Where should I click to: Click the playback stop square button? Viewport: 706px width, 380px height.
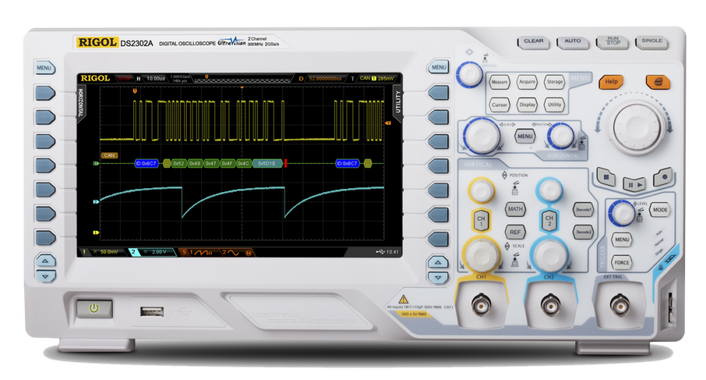(x=606, y=177)
